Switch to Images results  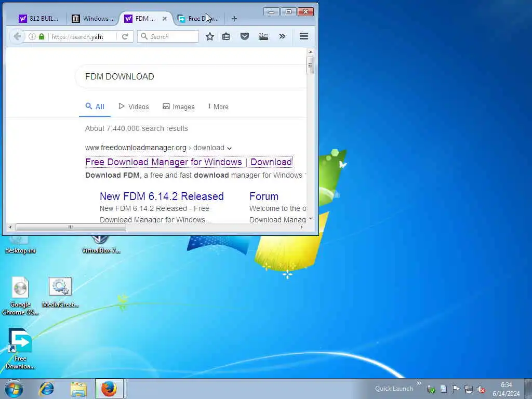click(179, 107)
